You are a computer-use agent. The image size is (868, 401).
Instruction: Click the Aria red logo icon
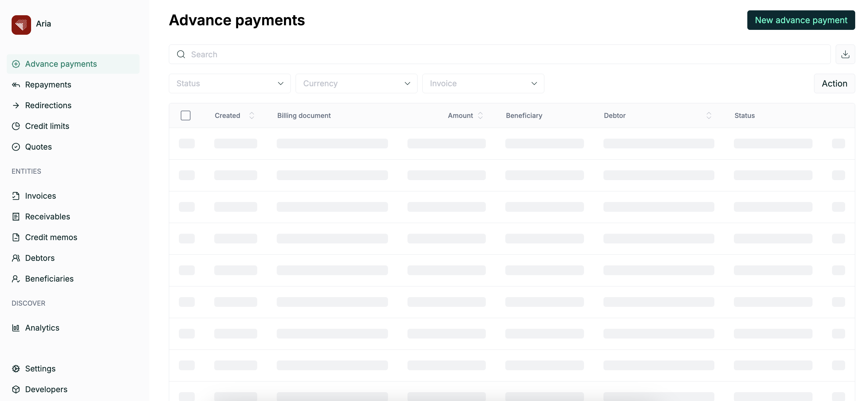[21, 25]
